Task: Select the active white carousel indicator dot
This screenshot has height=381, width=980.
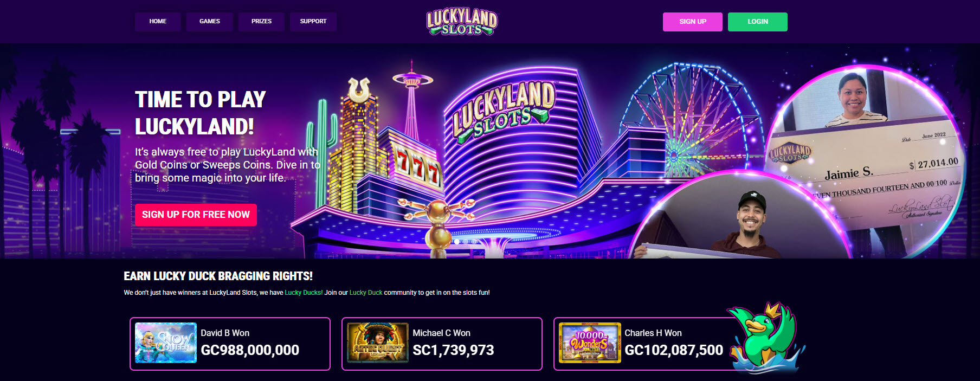Action: click(x=457, y=242)
